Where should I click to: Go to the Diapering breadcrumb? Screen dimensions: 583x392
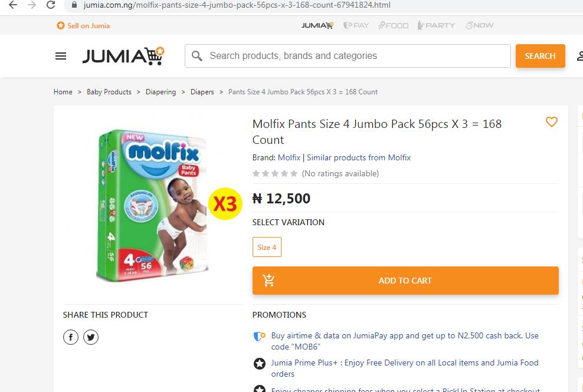(x=161, y=92)
